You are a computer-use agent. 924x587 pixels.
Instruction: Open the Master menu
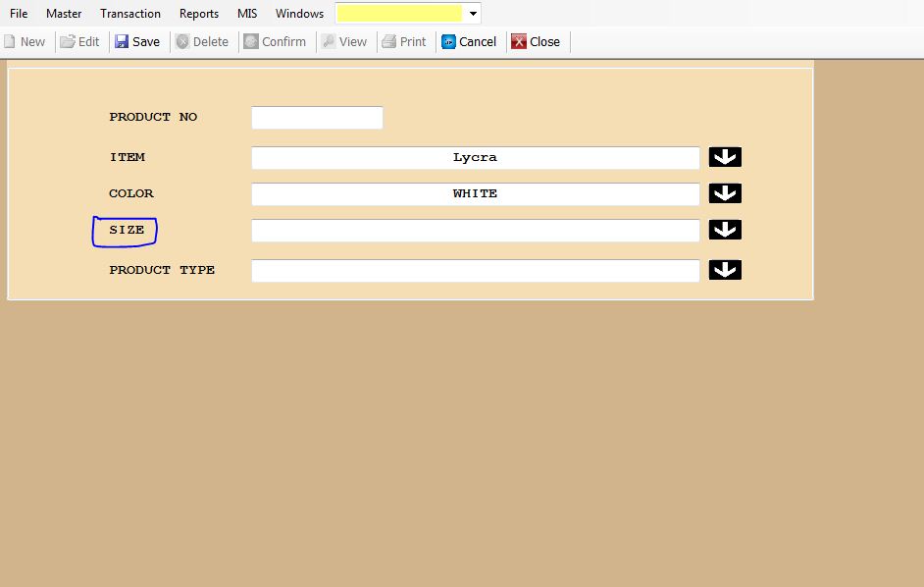tap(64, 14)
